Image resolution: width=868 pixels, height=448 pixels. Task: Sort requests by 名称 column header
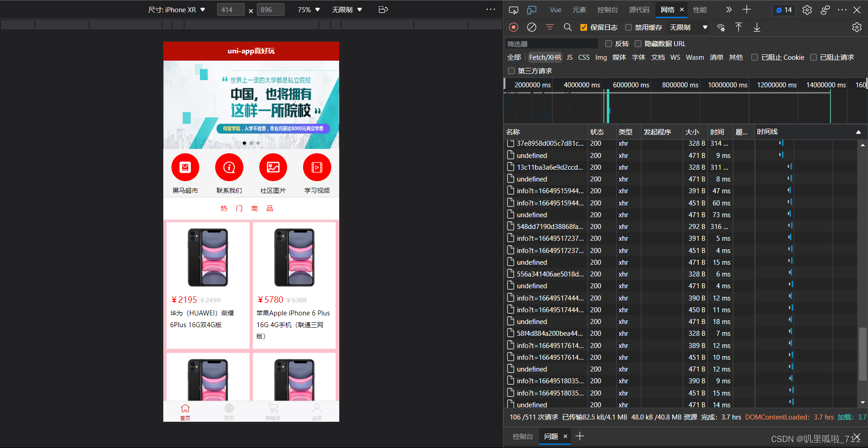pos(545,132)
